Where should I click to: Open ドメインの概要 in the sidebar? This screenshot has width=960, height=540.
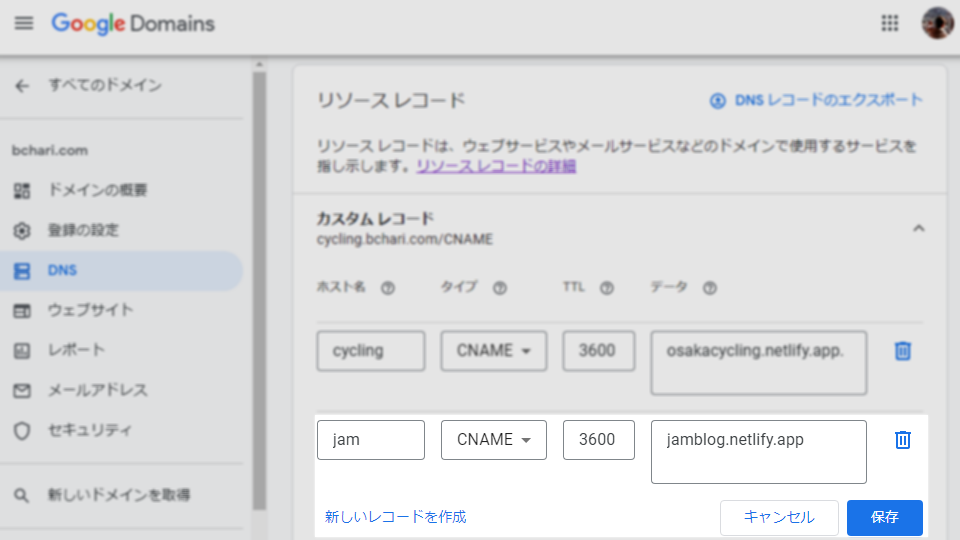pos(97,190)
